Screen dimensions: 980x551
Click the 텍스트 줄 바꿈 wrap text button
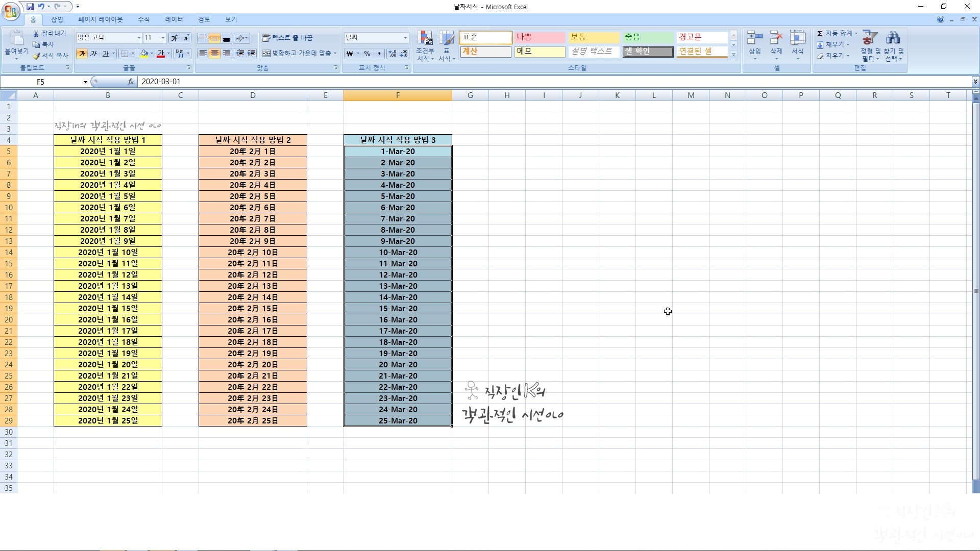point(287,38)
